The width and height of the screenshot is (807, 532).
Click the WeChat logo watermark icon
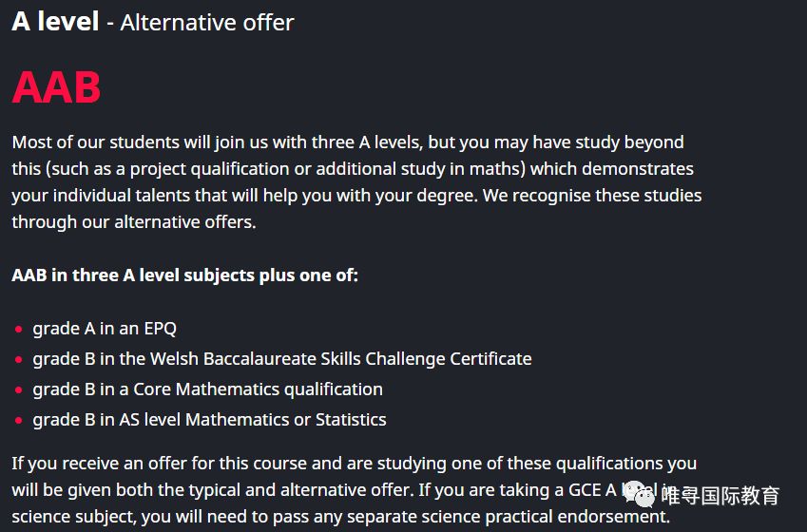click(639, 494)
